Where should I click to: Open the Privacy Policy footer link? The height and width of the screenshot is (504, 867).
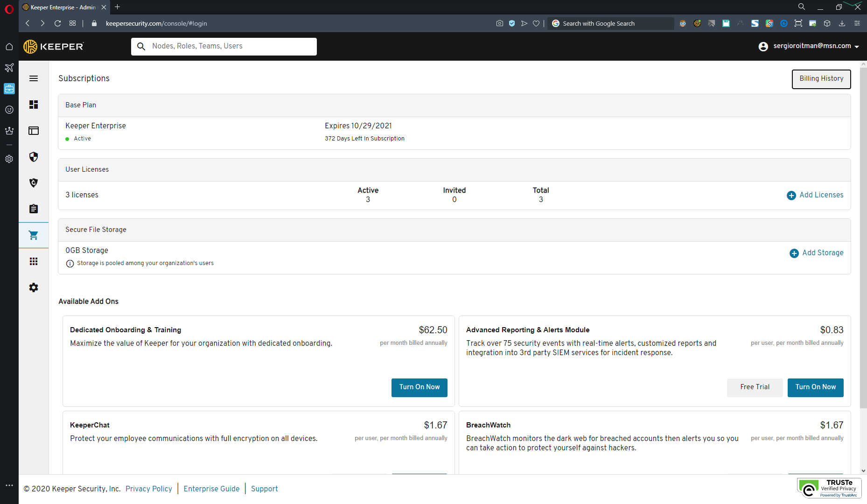click(x=149, y=489)
